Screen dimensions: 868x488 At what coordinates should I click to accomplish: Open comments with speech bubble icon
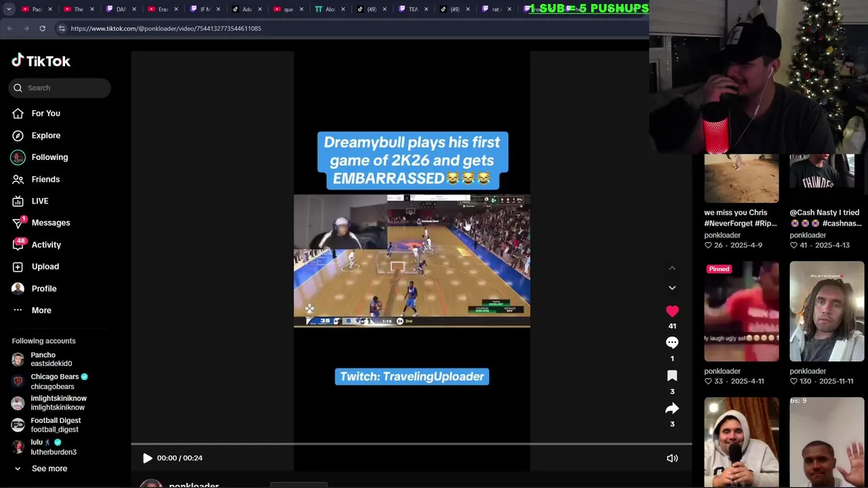click(672, 343)
